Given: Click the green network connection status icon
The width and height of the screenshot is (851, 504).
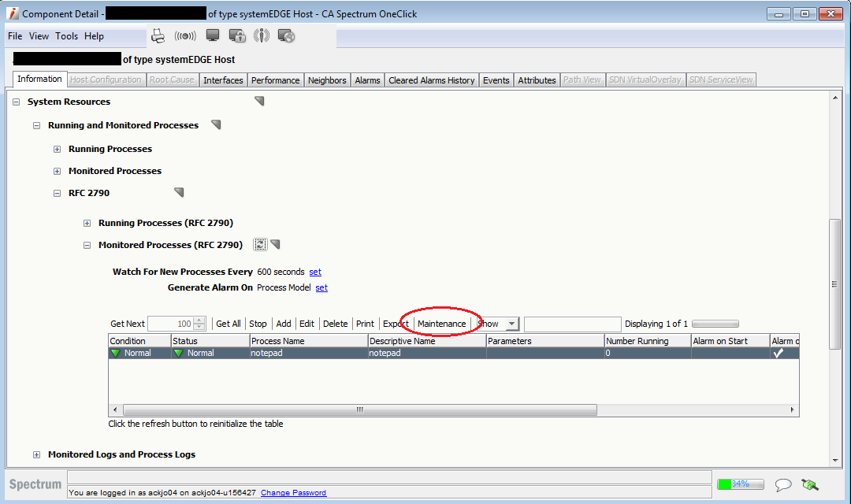Looking at the screenshot, I should click(810, 484).
